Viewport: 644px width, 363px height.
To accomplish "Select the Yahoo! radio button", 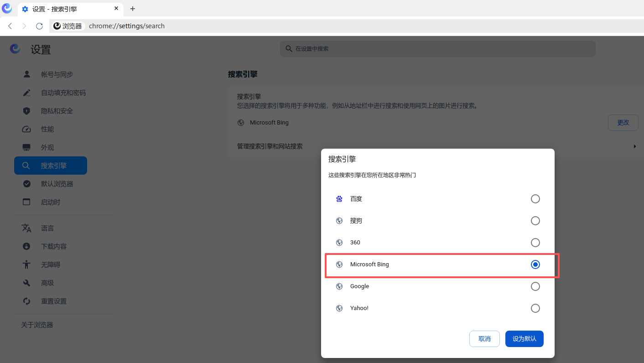I will [535, 308].
